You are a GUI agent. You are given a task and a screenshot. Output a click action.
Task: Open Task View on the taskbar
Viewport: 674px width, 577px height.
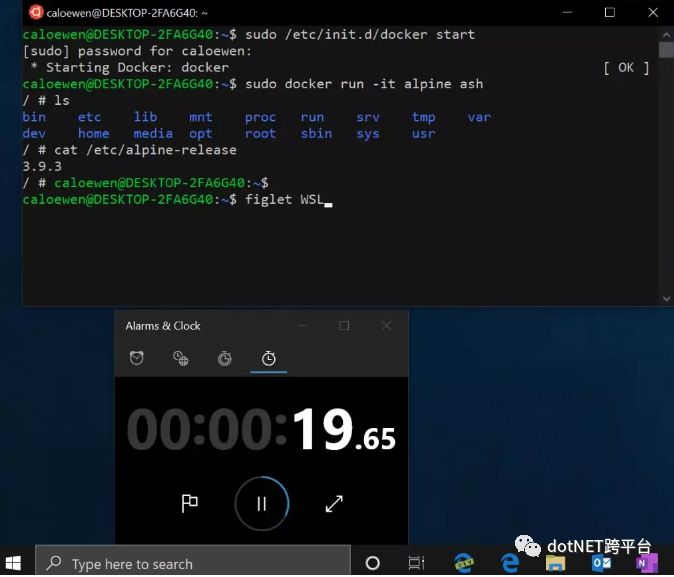tap(416, 563)
